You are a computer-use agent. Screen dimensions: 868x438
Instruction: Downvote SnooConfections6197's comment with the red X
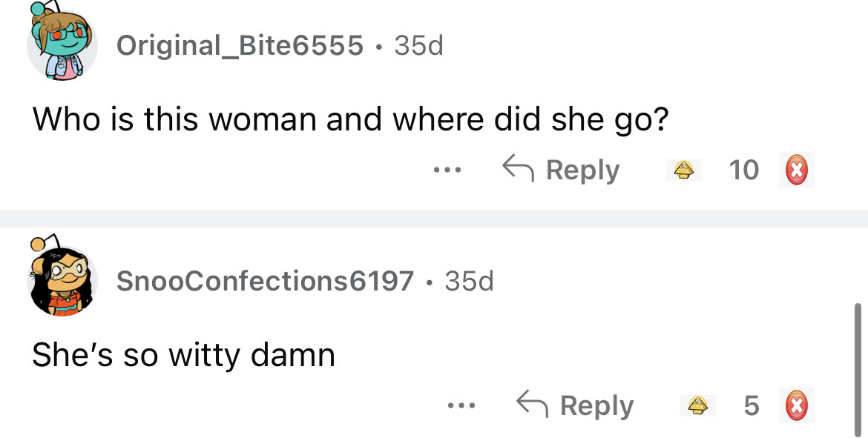coord(796,405)
